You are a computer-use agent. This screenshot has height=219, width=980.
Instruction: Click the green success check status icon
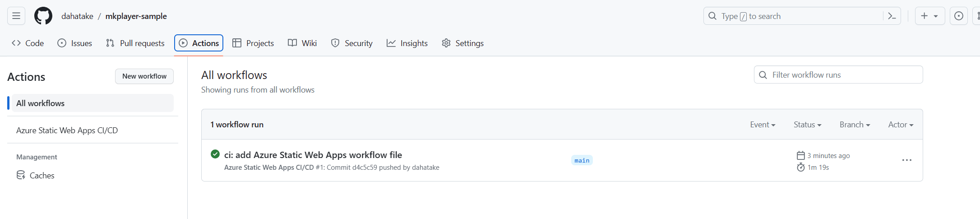tap(215, 154)
